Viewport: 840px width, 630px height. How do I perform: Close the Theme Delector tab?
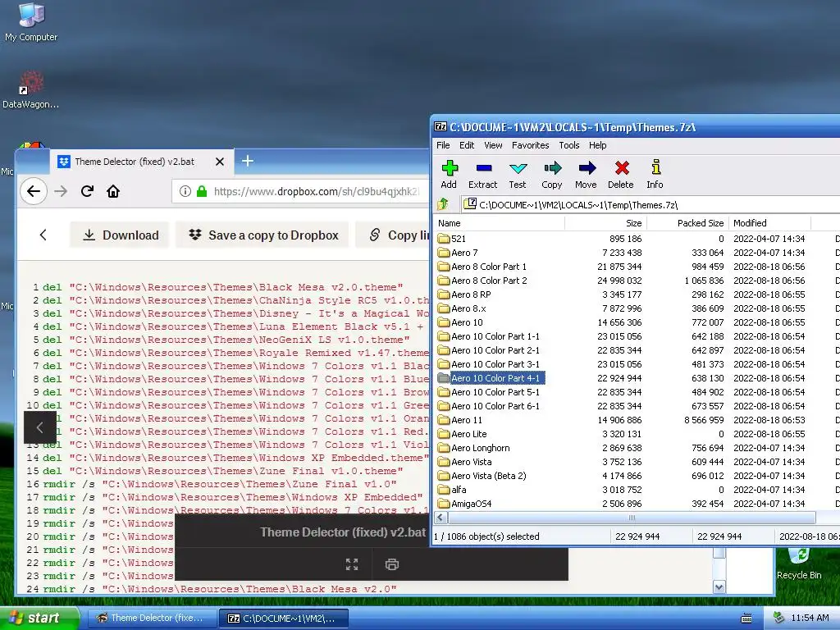(220, 162)
